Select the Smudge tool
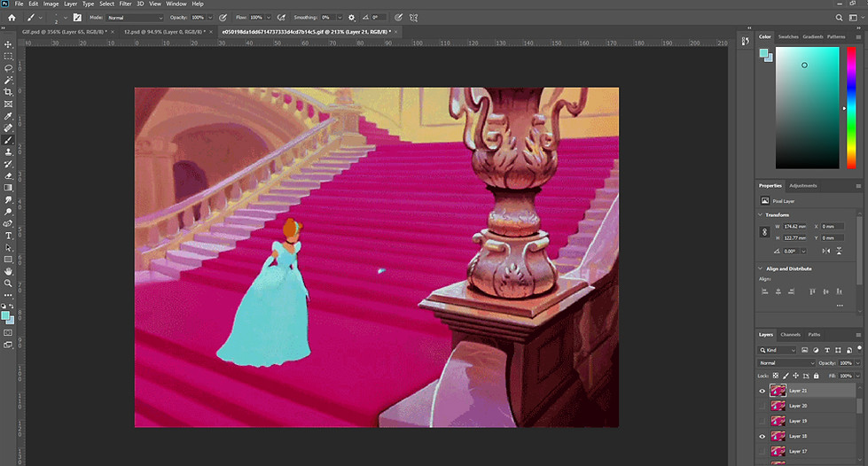The height and width of the screenshot is (466, 868). click(x=8, y=200)
